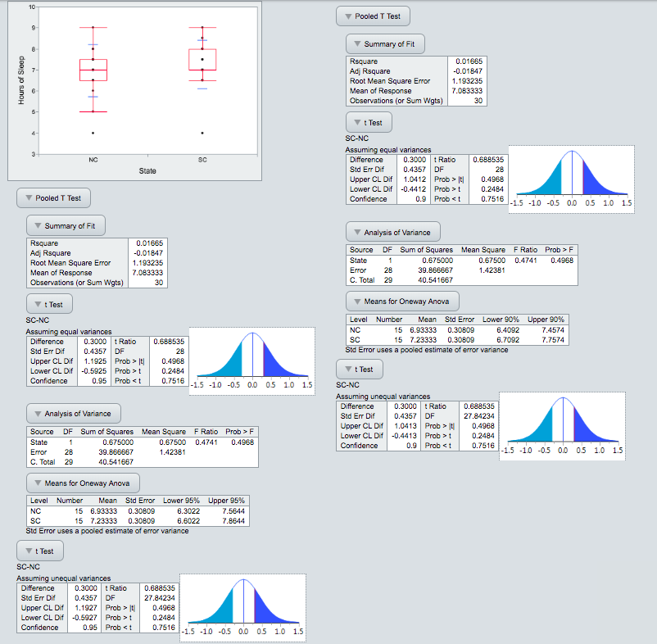
Task: Select the NC upper 90% value 7.4574
Action: (553, 330)
